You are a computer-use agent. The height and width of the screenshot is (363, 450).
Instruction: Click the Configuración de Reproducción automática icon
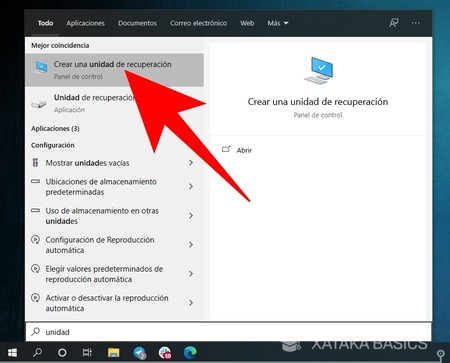35,239
